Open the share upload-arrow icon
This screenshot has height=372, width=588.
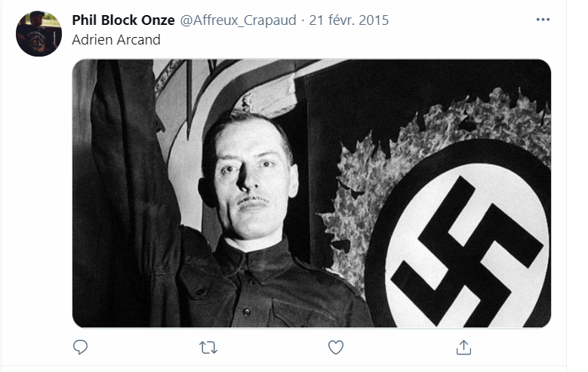pyautogui.click(x=463, y=347)
